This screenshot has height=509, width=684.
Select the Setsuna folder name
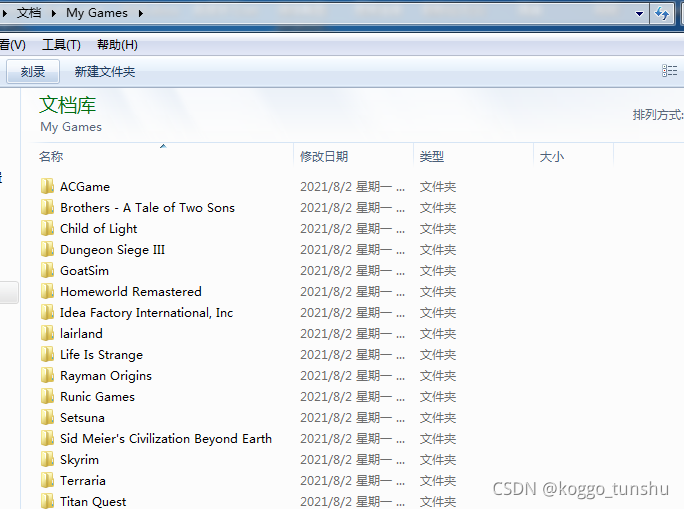tap(82, 418)
